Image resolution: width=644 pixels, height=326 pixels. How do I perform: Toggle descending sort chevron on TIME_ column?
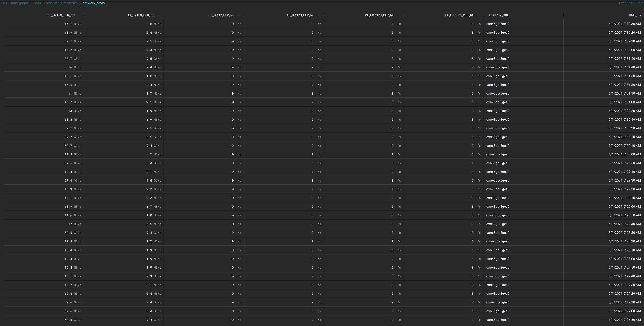(640, 15)
